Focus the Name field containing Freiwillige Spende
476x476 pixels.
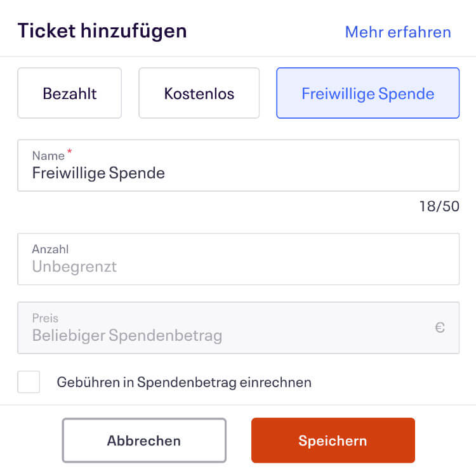click(x=238, y=166)
